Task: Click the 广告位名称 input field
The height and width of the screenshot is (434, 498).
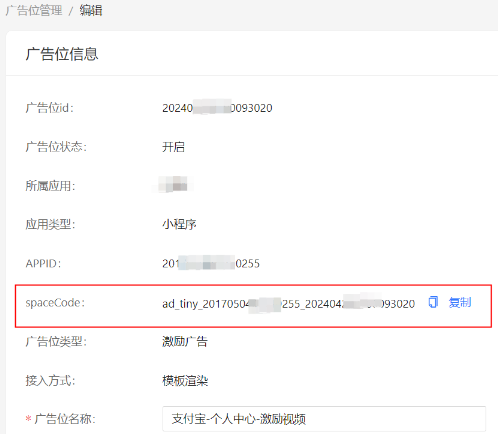Action: tap(324, 419)
